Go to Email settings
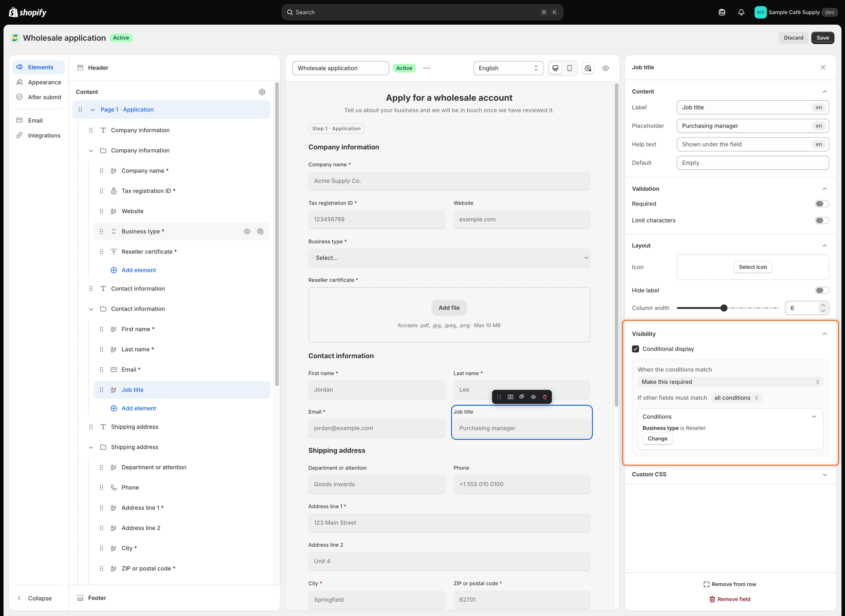The image size is (845, 616). (x=39, y=120)
